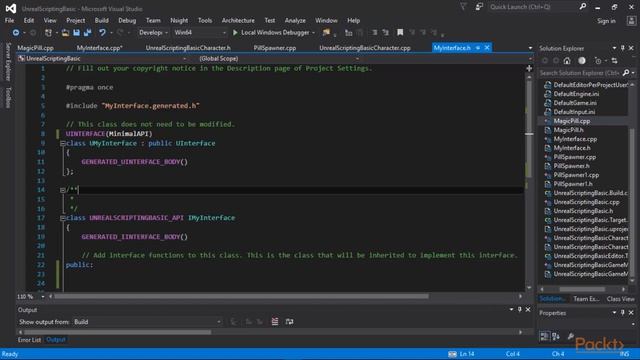Click the Quick Launch search field
The image size is (640, 360).
[534, 7]
